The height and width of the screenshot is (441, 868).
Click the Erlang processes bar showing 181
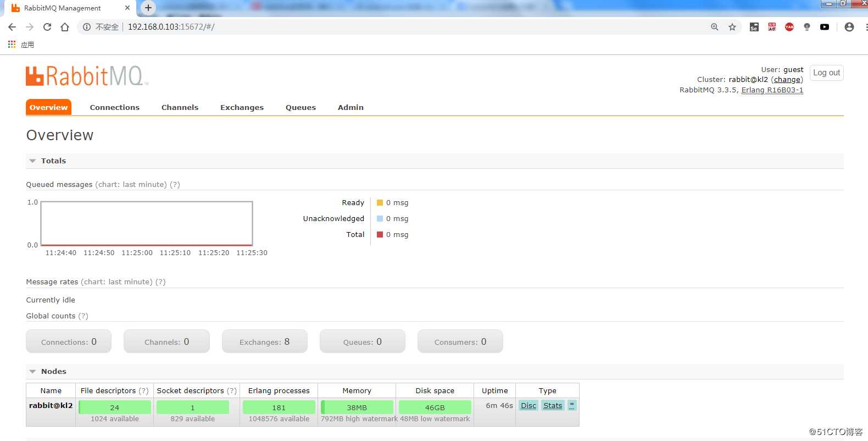tap(279, 407)
